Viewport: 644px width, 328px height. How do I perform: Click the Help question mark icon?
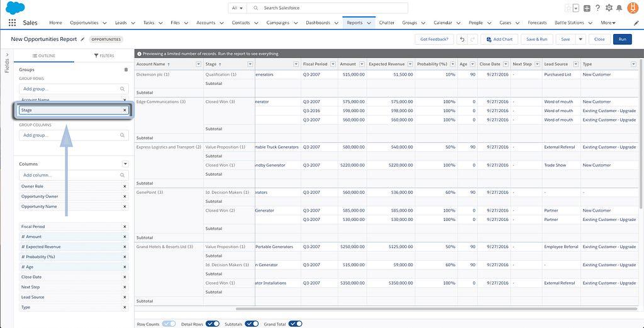[x=597, y=8]
